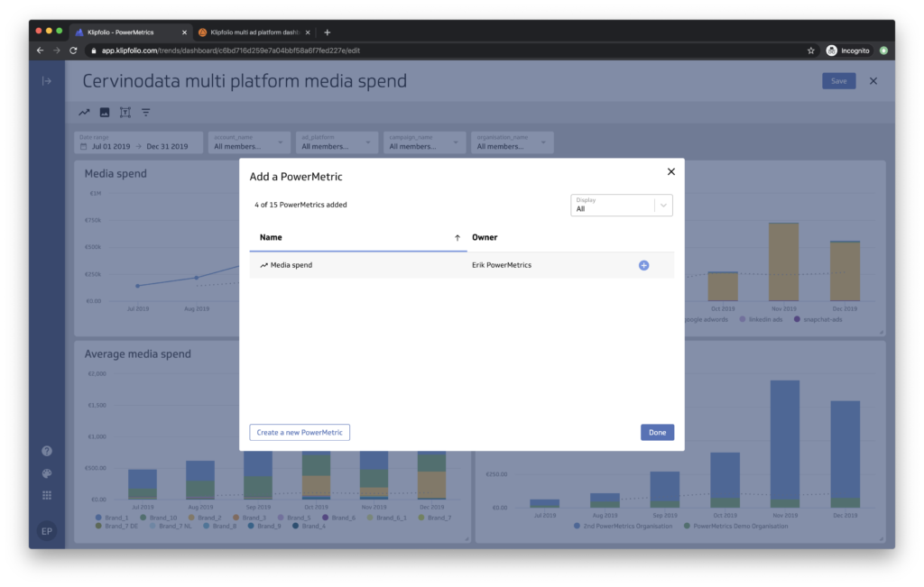The height and width of the screenshot is (587, 924).
Task: Toggle 2nd PowerMetrics Organisation legend entry
Action: [623, 526]
